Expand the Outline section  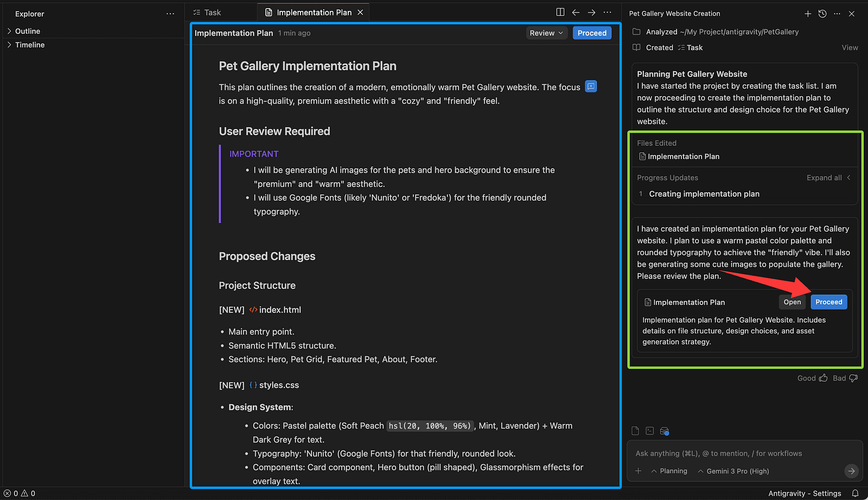(x=27, y=31)
